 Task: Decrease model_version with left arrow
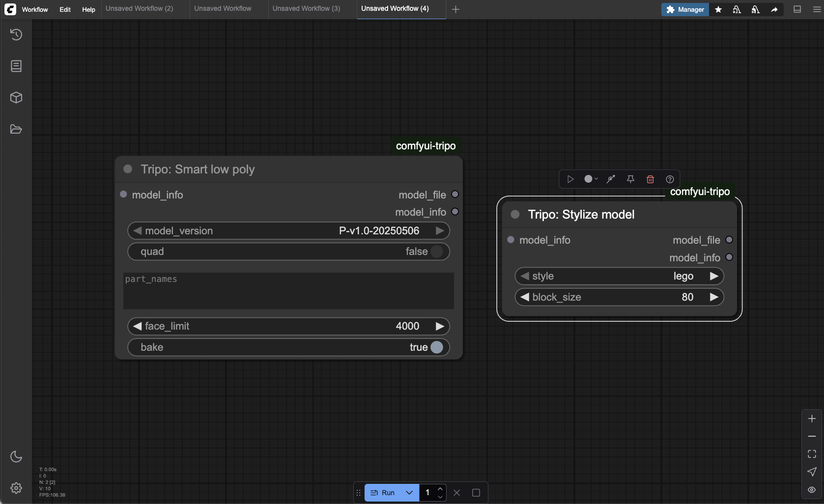137,231
